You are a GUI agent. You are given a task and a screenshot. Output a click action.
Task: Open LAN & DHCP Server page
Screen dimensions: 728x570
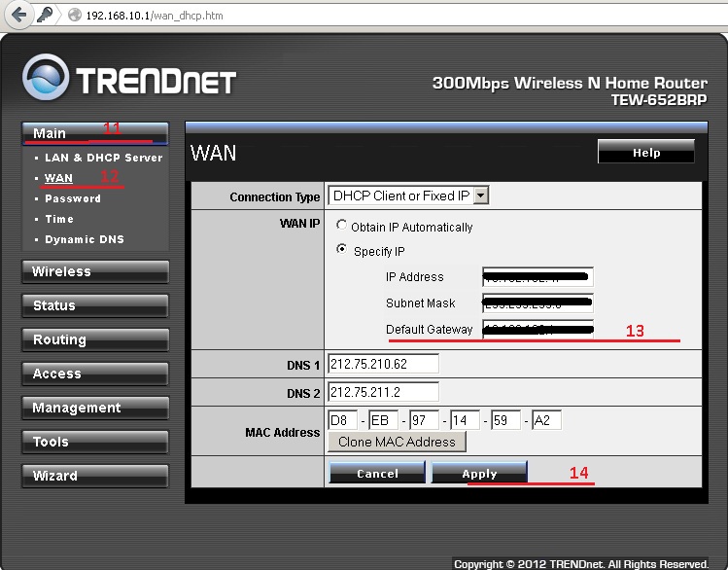pos(103,158)
